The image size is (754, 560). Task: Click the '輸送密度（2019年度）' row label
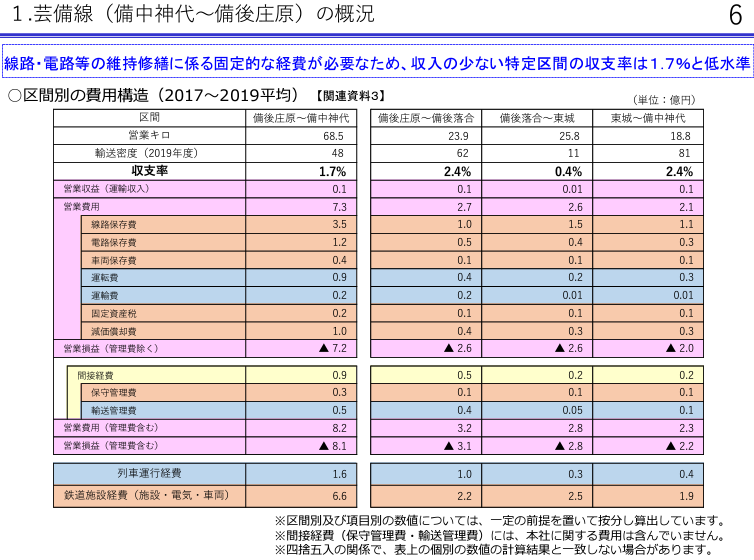point(146,153)
